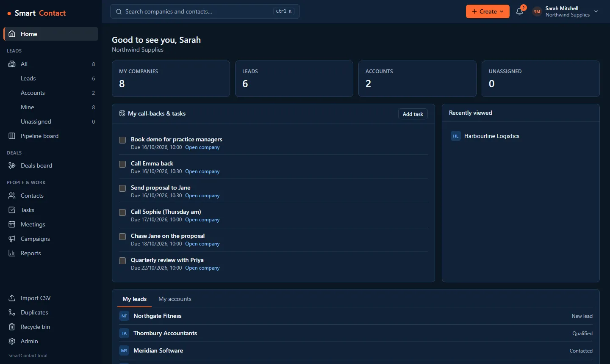
Task: Open company link for Quarterly review with Priya
Action: (x=202, y=268)
